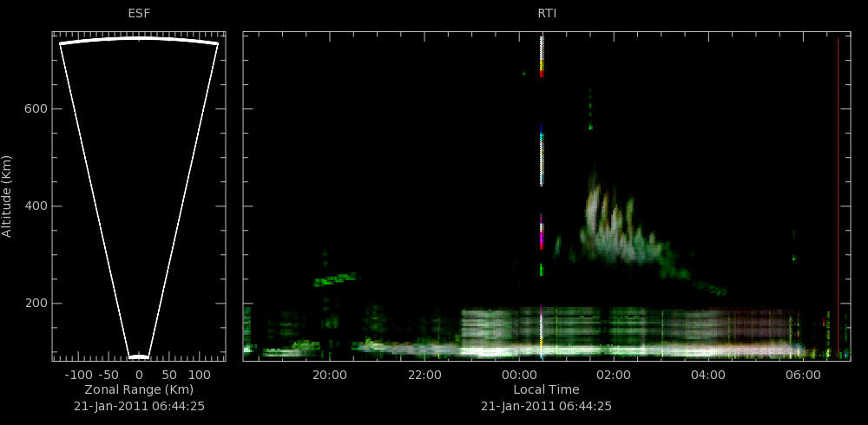
Task: Click the Zonal Range (Km) axis label
Action: tap(139, 389)
